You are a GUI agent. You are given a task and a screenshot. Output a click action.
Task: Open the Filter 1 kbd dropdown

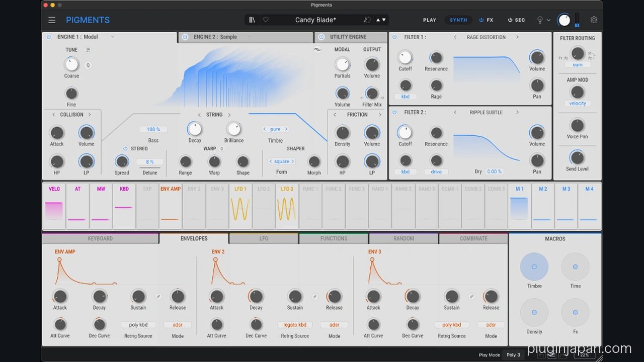(x=405, y=97)
